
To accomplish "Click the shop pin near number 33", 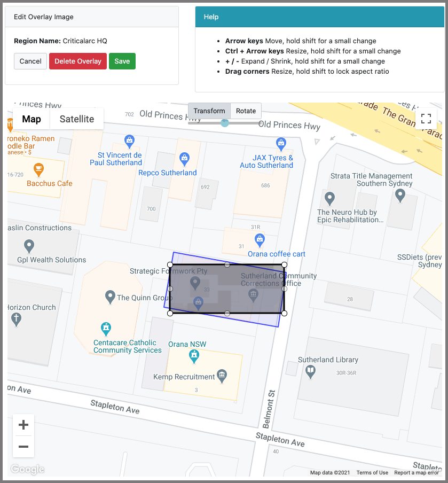I will pyautogui.click(x=198, y=303).
